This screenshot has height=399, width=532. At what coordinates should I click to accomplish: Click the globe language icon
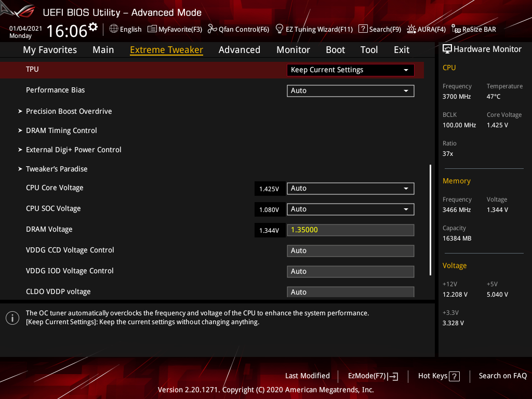(x=114, y=29)
